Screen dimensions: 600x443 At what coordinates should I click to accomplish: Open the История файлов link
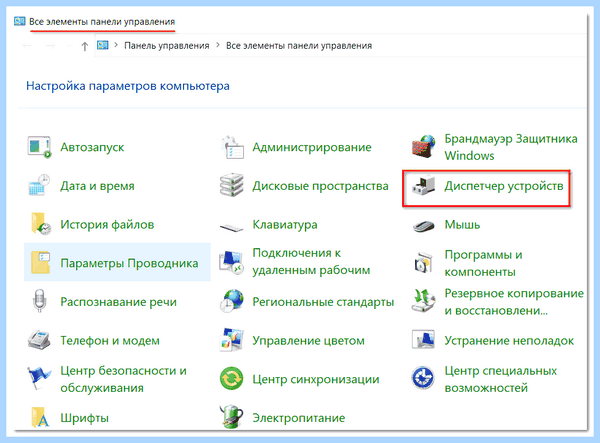107,225
